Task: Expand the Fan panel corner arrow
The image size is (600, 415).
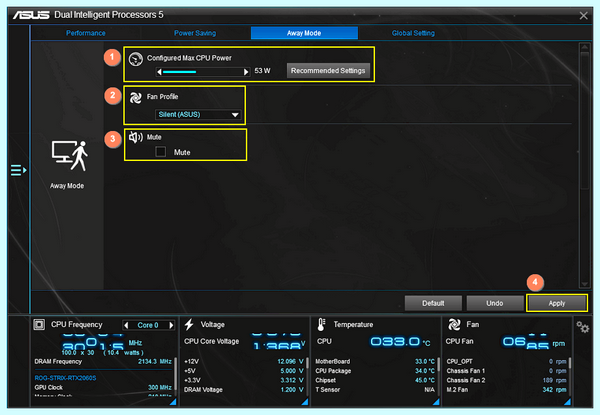Action: pos(567,402)
